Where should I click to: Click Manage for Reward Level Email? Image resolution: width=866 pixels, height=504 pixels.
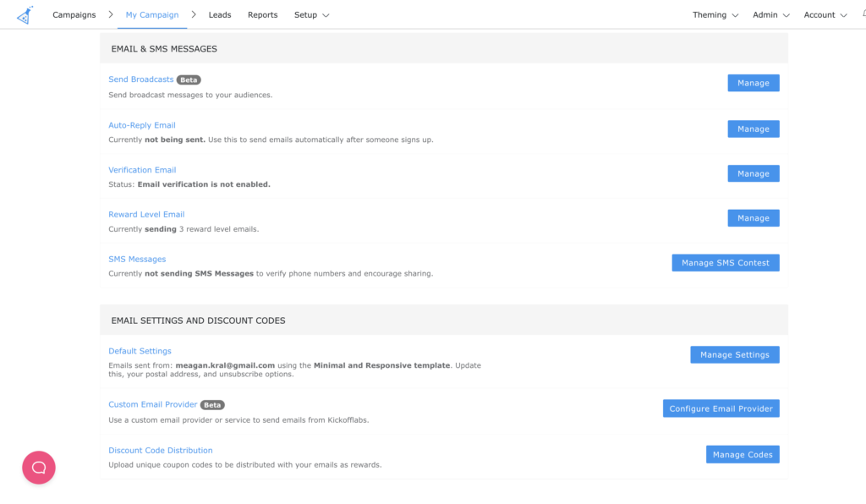[x=754, y=218]
